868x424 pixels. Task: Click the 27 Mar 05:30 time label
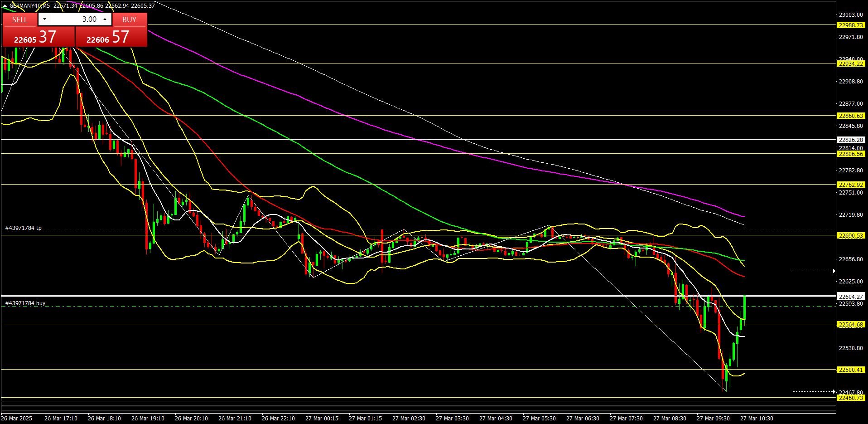click(539, 419)
